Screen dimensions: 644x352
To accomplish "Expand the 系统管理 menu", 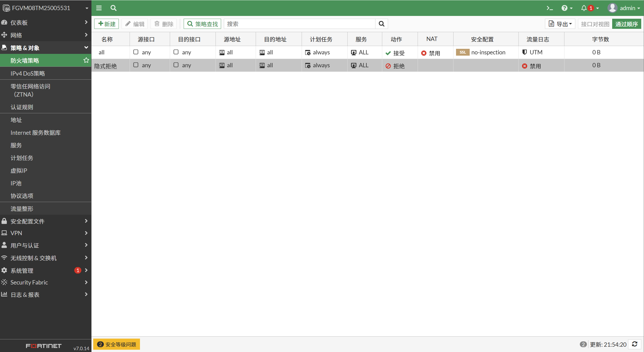I will point(45,270).
